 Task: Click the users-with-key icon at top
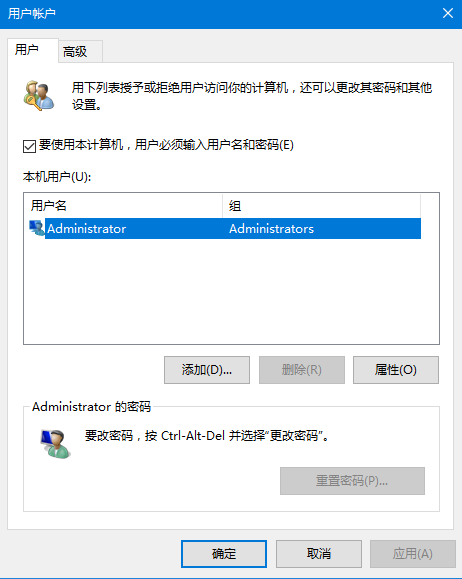[x=39, y=95]
